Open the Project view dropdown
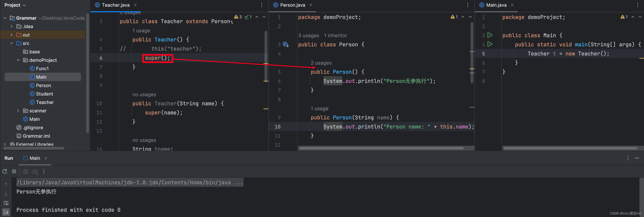Image resolution: width=644 pixels, height=217 pixels. (x=15, y=5)
